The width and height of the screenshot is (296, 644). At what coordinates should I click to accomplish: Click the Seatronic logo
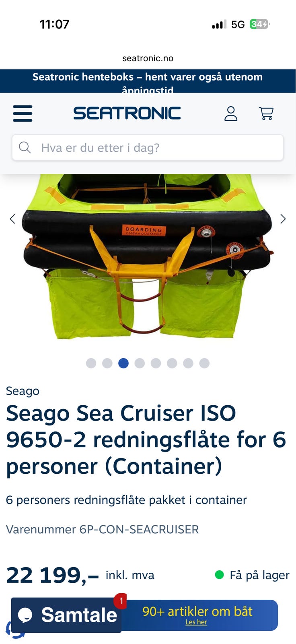pos(127,113)
